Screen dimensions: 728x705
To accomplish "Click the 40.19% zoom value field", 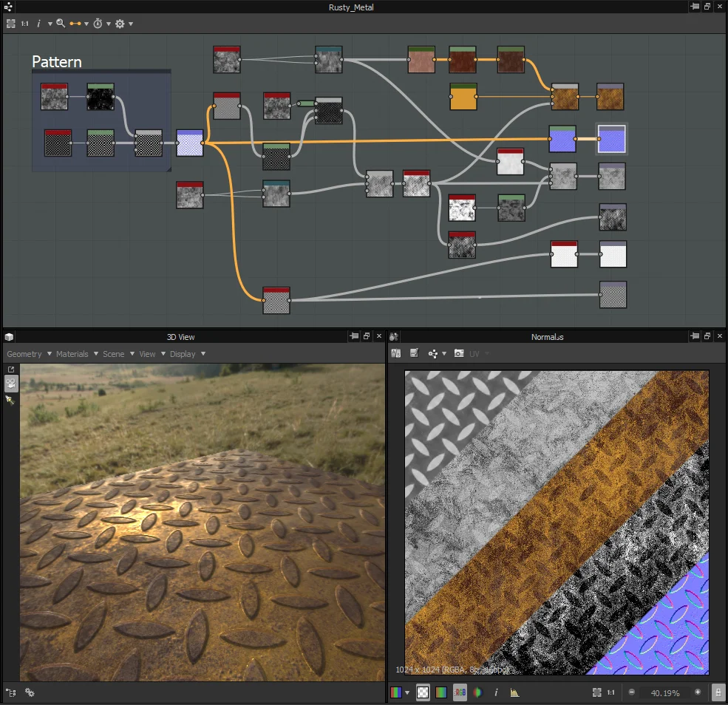I will (x=665, y=692).
